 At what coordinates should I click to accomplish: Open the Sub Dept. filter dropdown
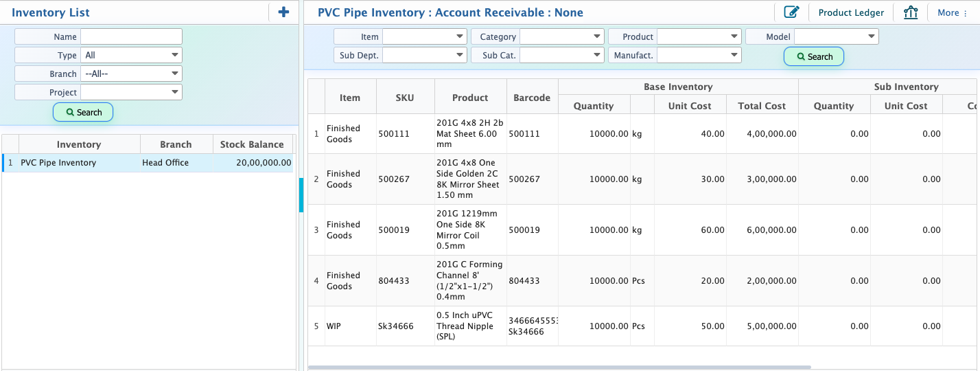[425, 55]
